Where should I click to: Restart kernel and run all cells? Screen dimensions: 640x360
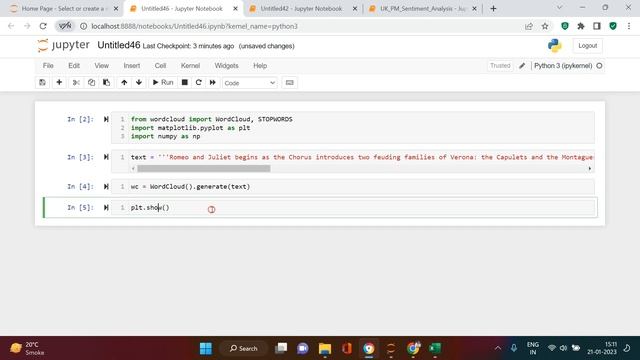pyautogui.click(x=213, y=82)
